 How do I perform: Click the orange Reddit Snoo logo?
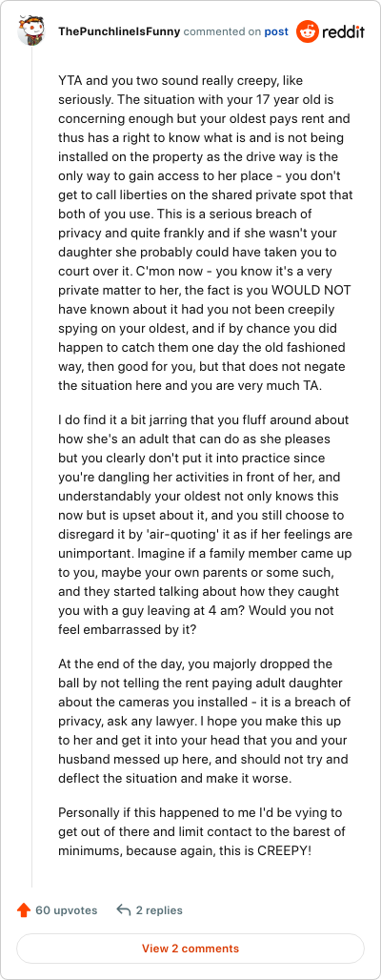click(x=307, y=31)
